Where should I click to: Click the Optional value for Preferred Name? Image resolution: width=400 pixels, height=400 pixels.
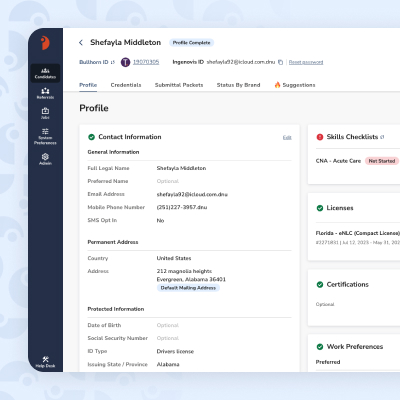(x=168, y=181)
